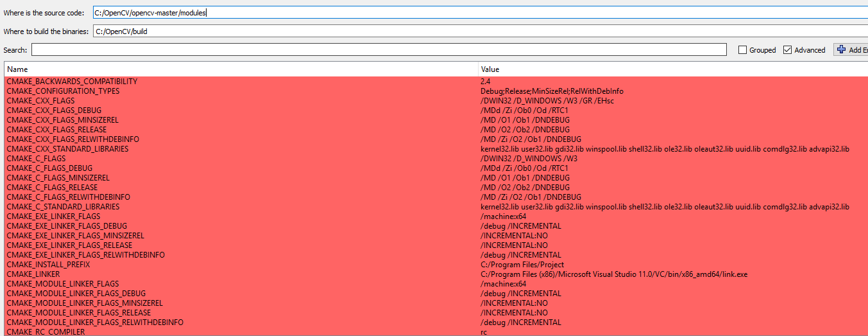Viewport: 868px width, 336px height.
Task: Edit the CMAKE_EXE_LINKER_FLAGS_DEBUG value cell
Action: pyautogui.click(x=673, y=226)
